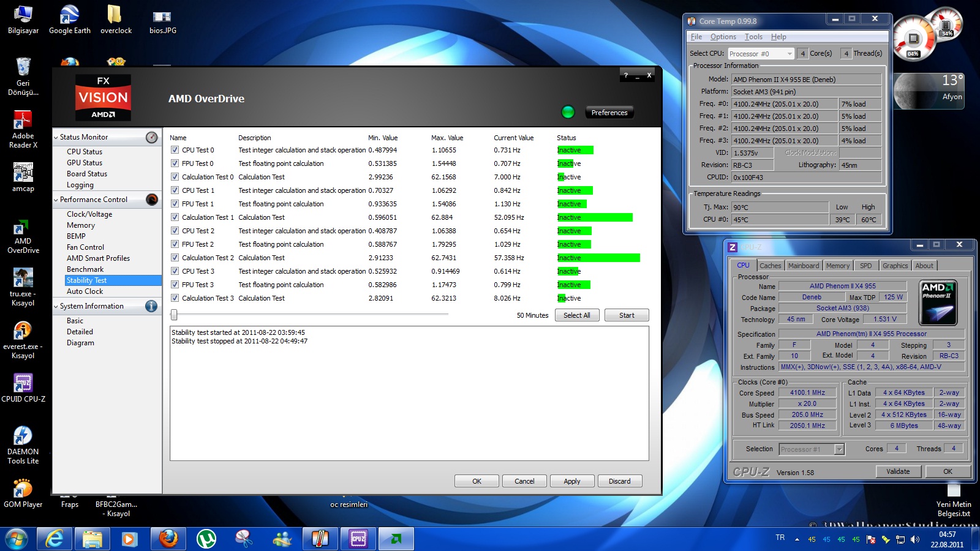980x551 pixels.
Task: Click the Discard button
Action: 619,481
